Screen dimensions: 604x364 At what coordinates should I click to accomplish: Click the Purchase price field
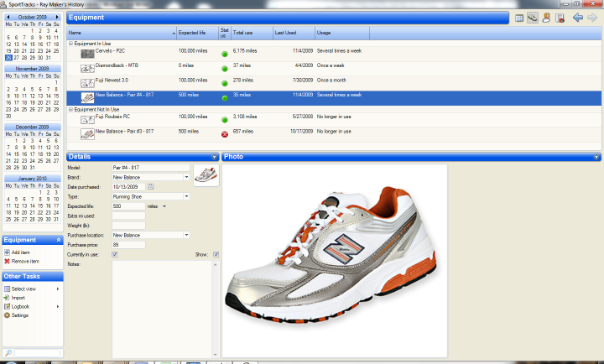coord(128,245)
